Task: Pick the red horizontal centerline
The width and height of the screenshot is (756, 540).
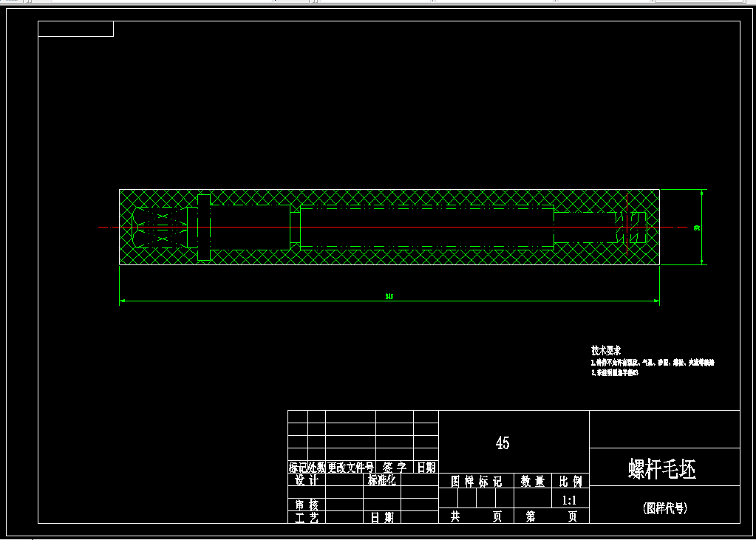Action: pyautogui.click(x=393, y=227)
